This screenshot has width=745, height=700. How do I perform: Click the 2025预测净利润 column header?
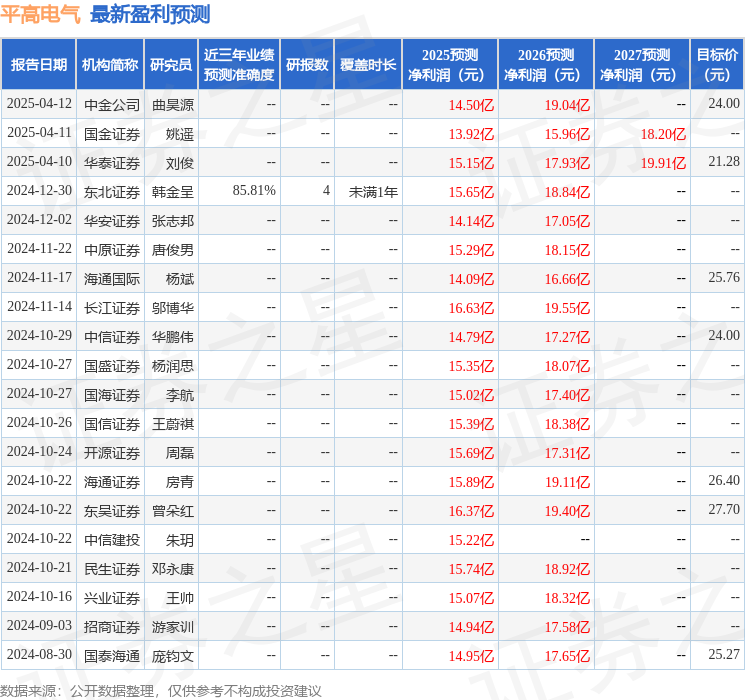[x=450, y=65]
